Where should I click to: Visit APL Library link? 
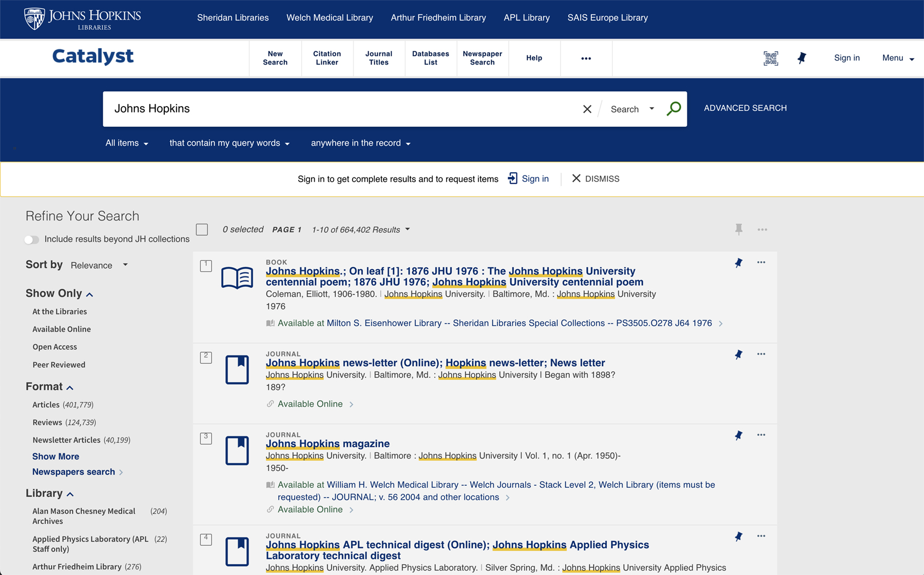527,17
